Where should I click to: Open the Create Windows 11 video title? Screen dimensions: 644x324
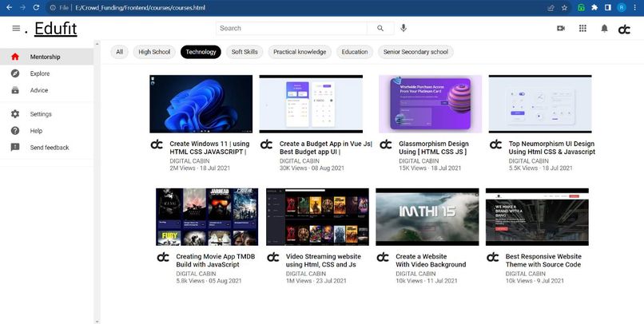(x=209, y=148)
